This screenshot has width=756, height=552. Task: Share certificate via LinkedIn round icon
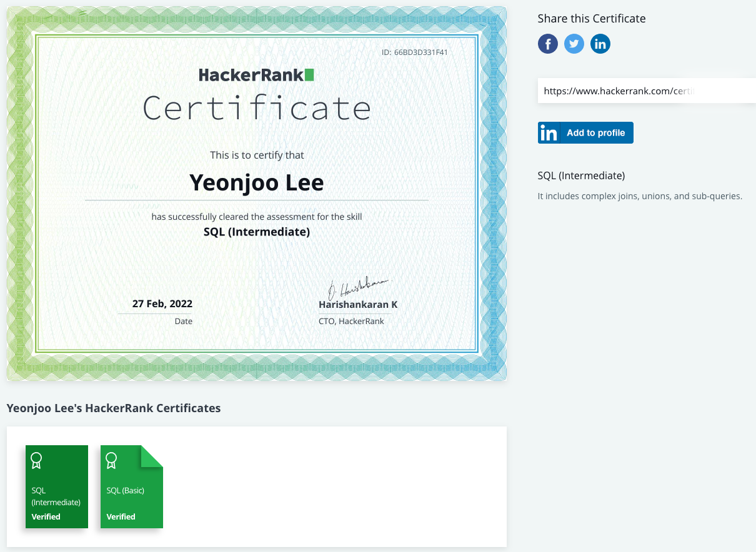[600, 44]
